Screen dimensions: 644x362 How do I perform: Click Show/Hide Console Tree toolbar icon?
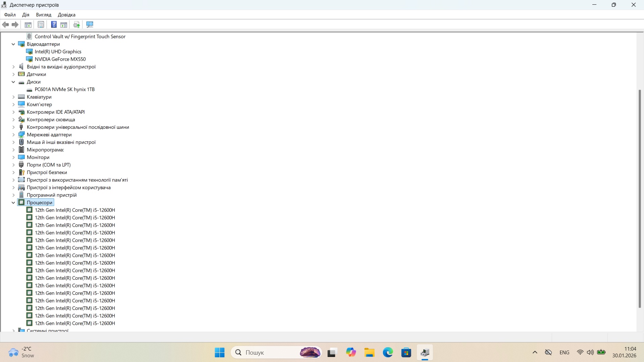tap(28, 24)
